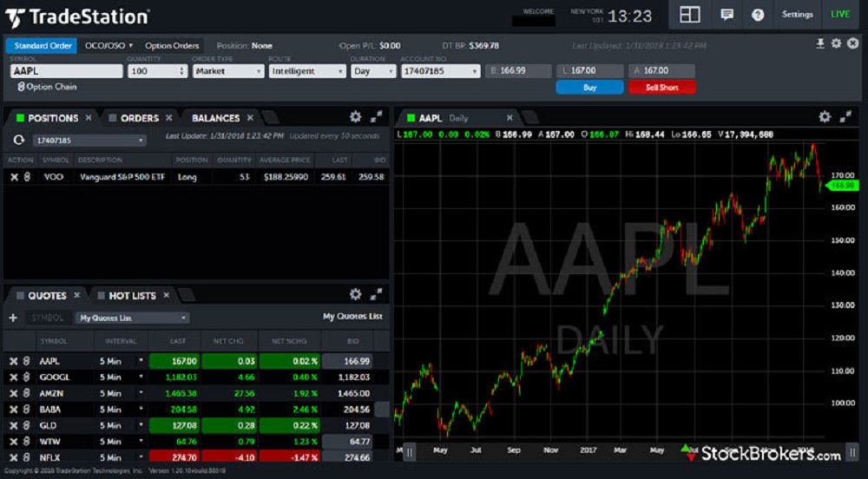Open the layout selector icon
Image resolution: width=868 pixels, height=479 pixels.
(x=690, y=15)
